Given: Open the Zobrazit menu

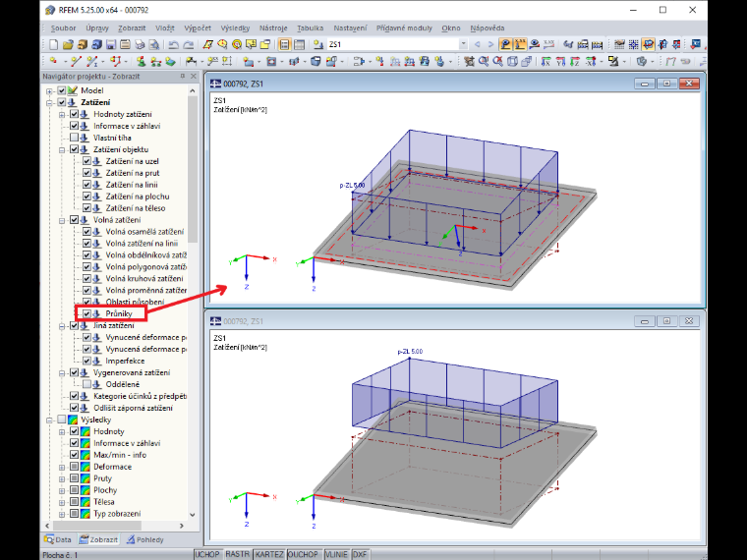Looking at the screenshot, I should point(132,28).
